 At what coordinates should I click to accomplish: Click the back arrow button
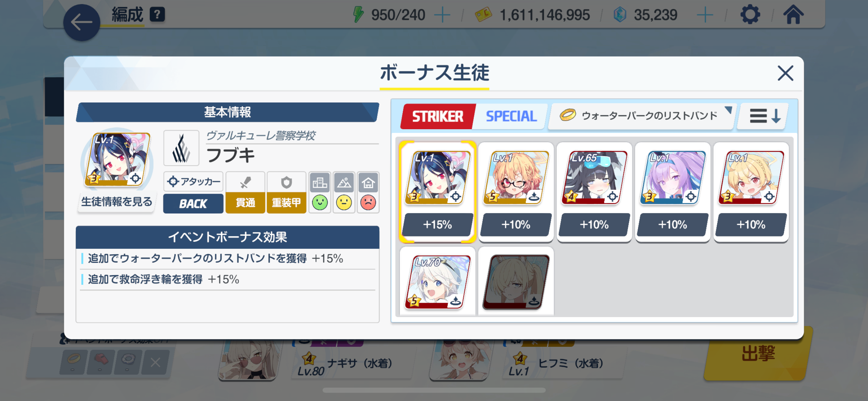pyautogui.click(x=82, y=23)
